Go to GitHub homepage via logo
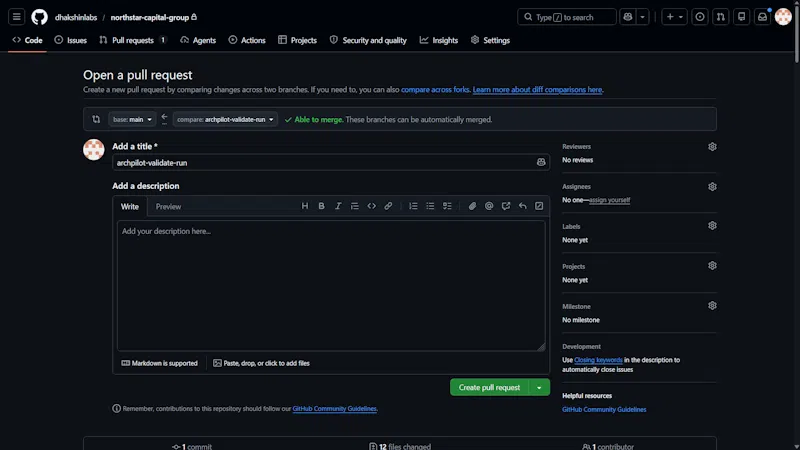Image resolution: width=800 pixels, height=450 pixels. click(39, 17)
